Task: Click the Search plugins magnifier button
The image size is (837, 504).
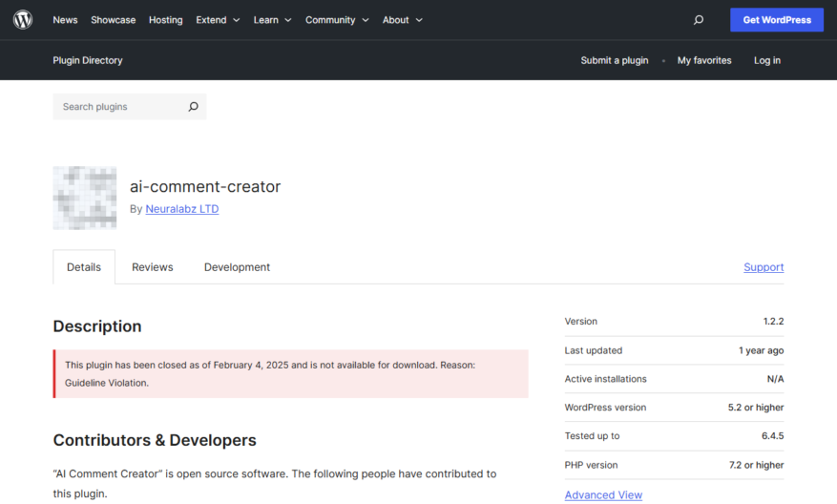Action: [x=193, y=107]
